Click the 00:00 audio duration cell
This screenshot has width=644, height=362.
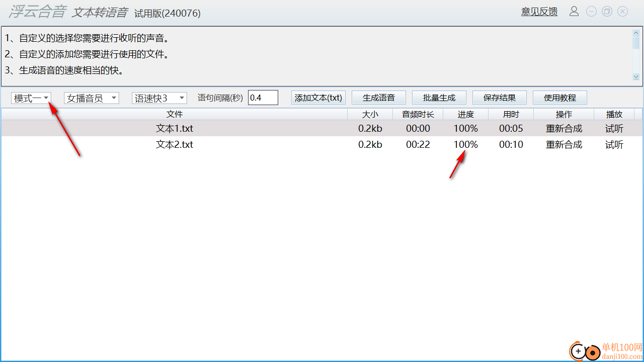coord(418,129)
